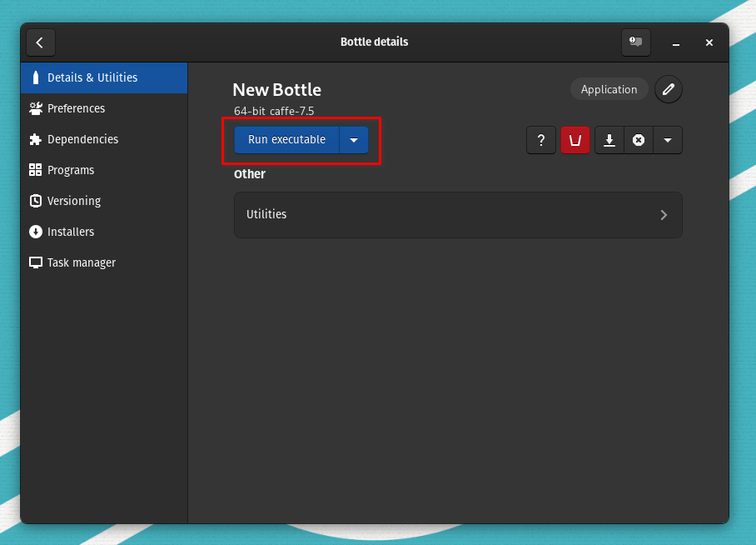This screenshot has width=756, height=545.
Task: Click the Application environment badge
Action: point(609,89)
